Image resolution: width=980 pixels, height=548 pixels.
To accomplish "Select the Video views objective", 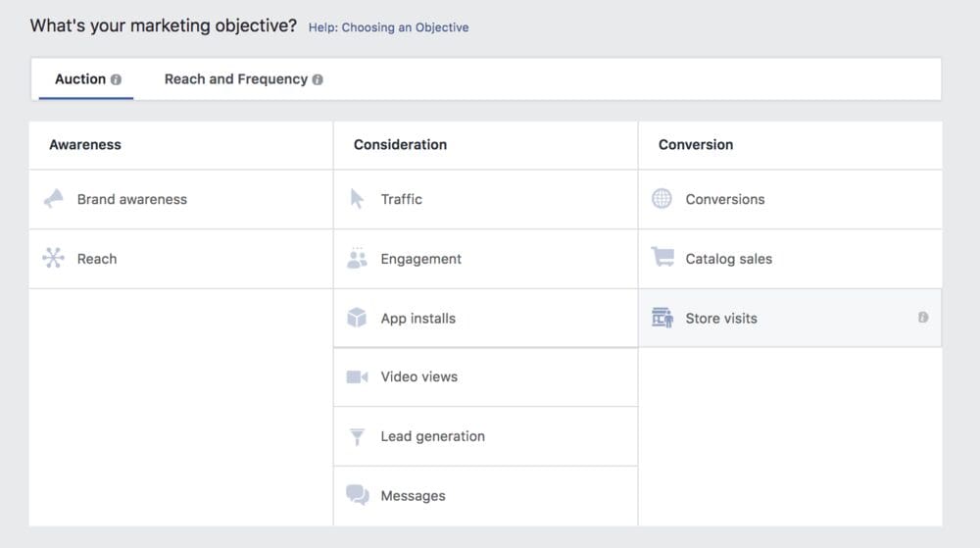I will tap(486, 376).
